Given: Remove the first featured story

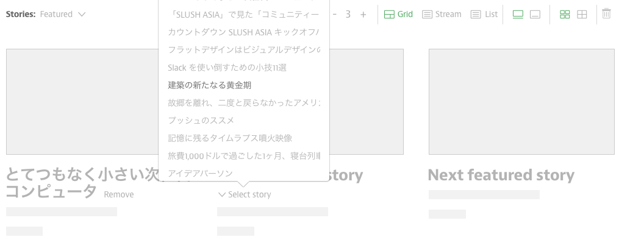Looking at the screenshot, I should click(x=119, y=194).
